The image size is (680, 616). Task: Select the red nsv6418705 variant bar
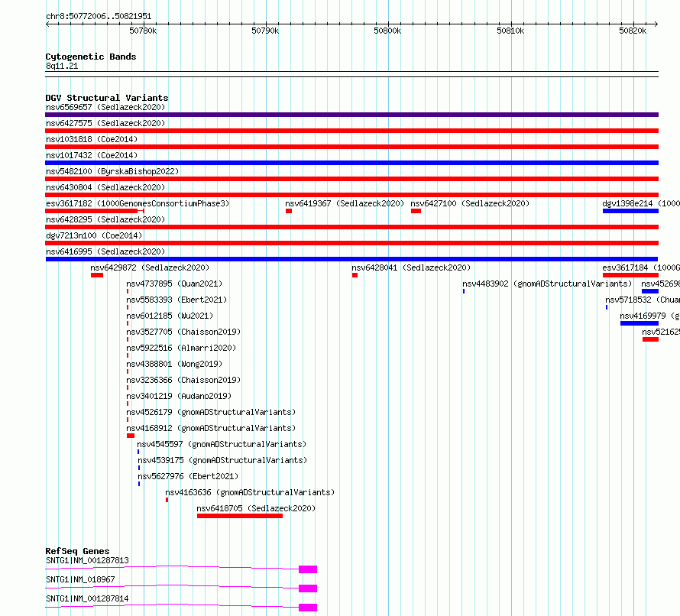pyautogui.click(x=240, y=516)
